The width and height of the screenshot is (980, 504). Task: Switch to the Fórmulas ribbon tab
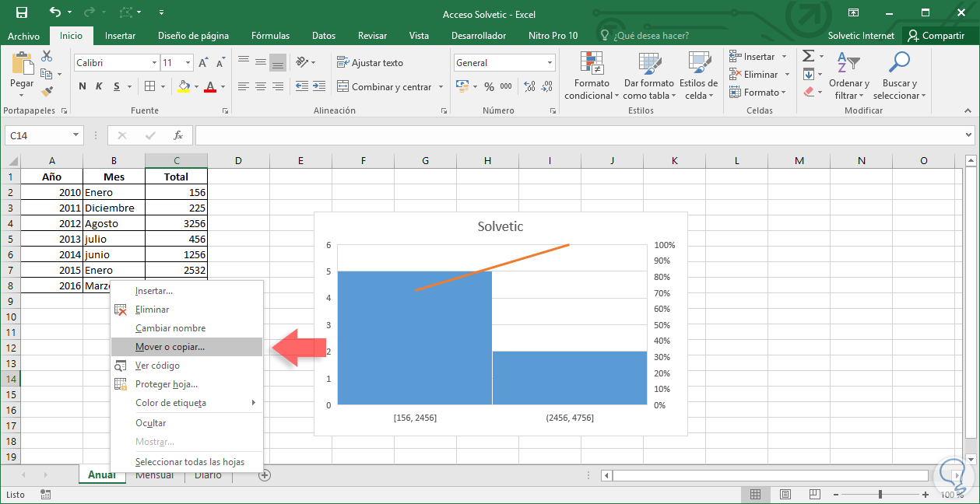point(270,36)
